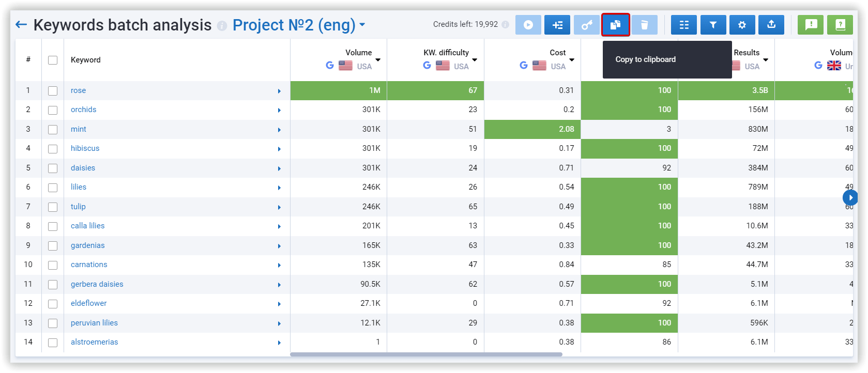
Task: Click the 830M results cell
Action: (726, 129)
